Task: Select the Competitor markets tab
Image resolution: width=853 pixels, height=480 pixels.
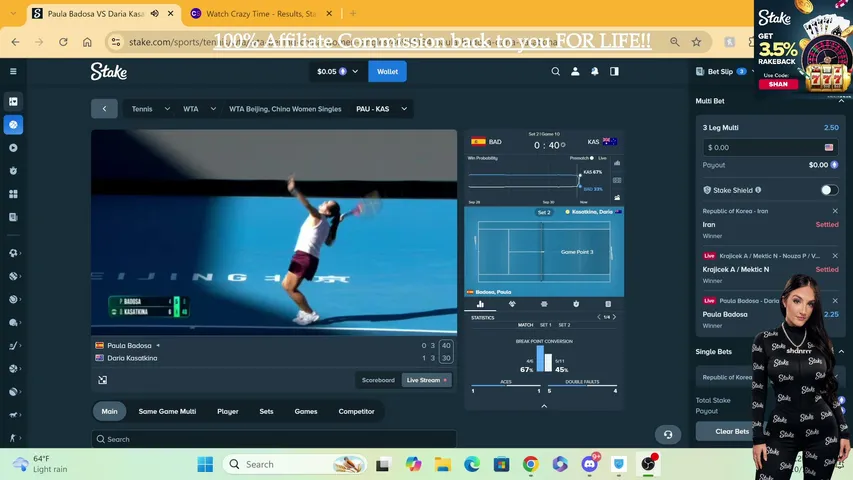Action: pos(356,411)
